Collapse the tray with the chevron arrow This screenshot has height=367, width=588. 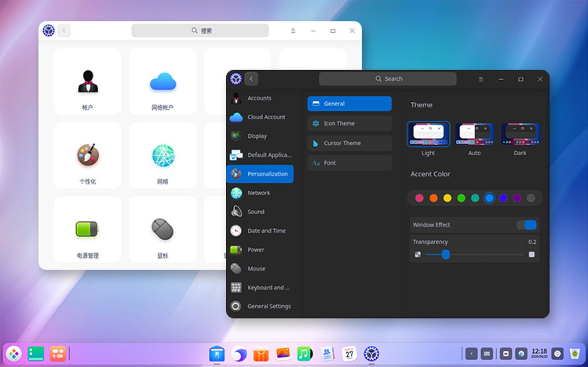click(x=471, y=354)
